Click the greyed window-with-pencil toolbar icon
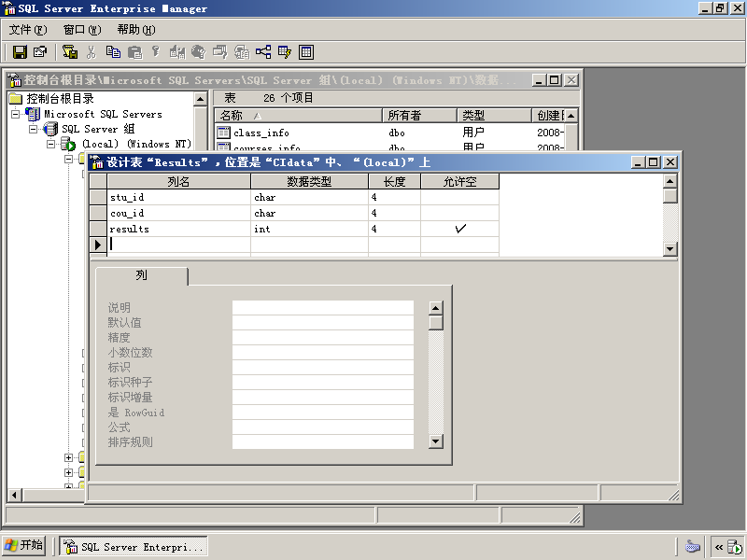The width and height of the screenshot is (747, 560). click(220, 52)
